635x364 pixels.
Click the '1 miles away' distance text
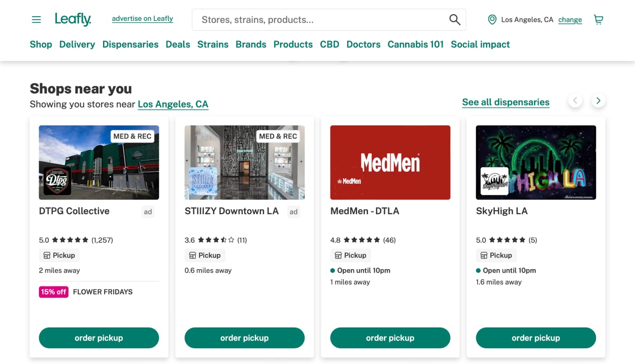[x=350, y=282]
